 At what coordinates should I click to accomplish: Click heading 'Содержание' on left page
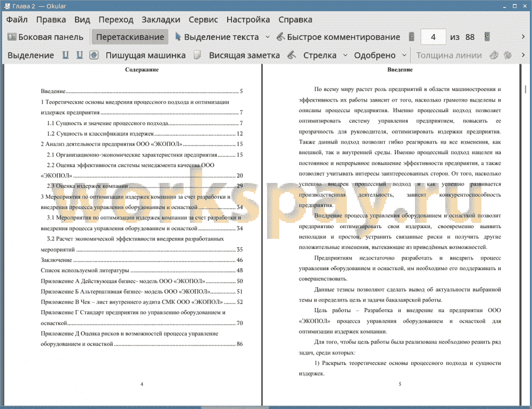click(142, 70)
